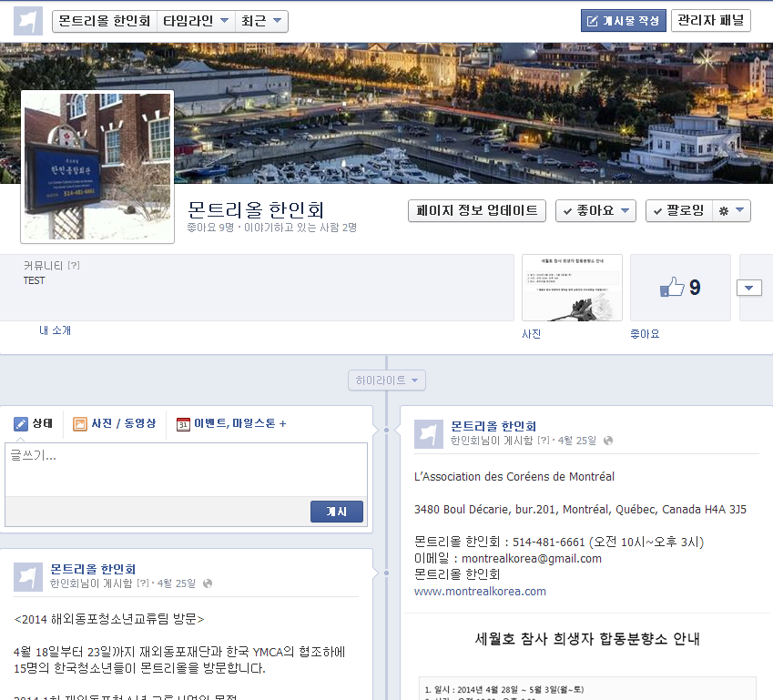This screenshot has height=700, width=773.
Task: Open the 내 소개 link
Action: coord(56,330)
